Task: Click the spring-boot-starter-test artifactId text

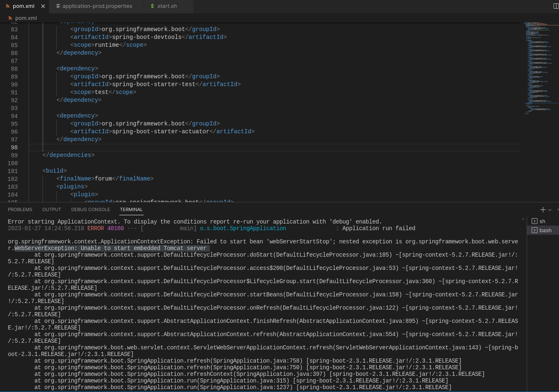Action: [x=154, y=84]
